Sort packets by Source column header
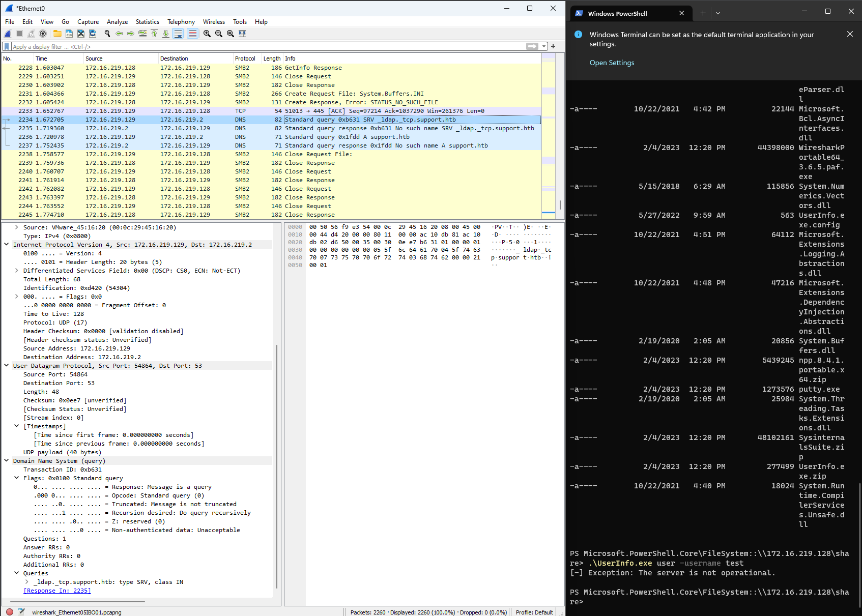This screenshot has height=616, width=862. click(x=121, y=58)
